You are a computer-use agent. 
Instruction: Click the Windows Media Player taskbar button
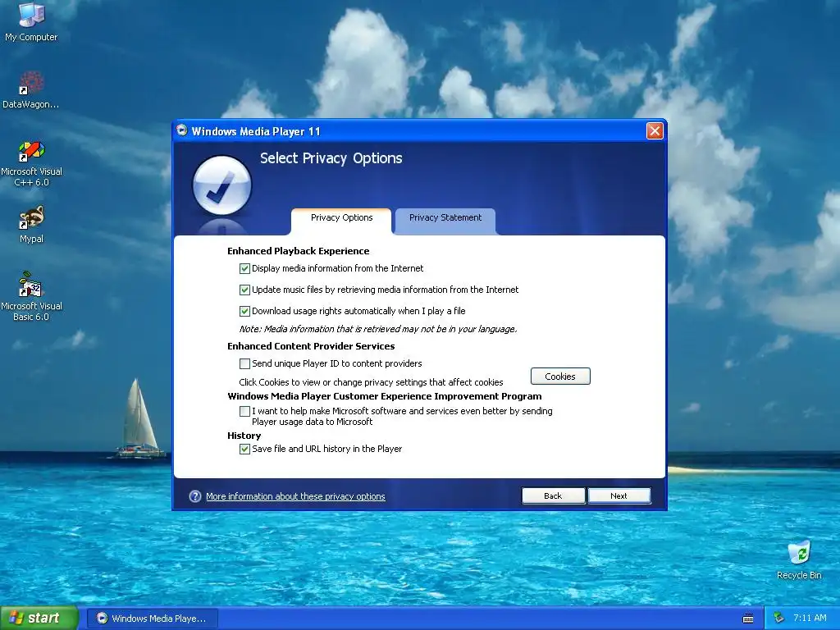tap(152, 619)
